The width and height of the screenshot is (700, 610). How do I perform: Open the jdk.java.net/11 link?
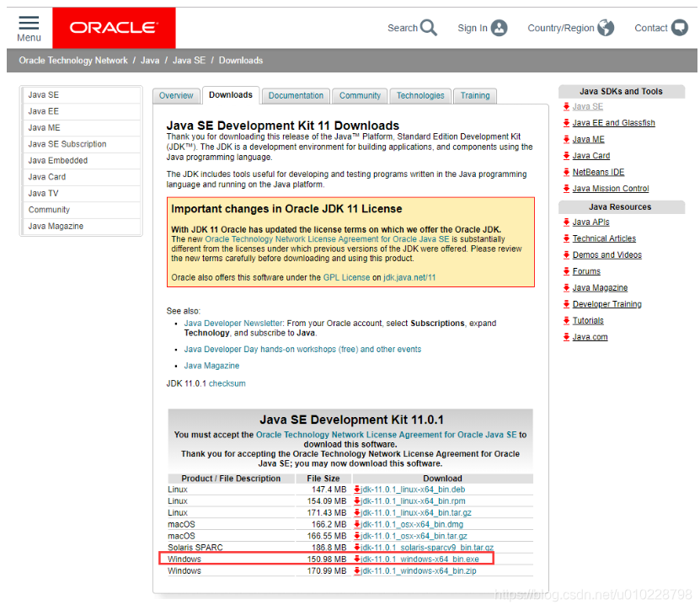click(409, 277)
